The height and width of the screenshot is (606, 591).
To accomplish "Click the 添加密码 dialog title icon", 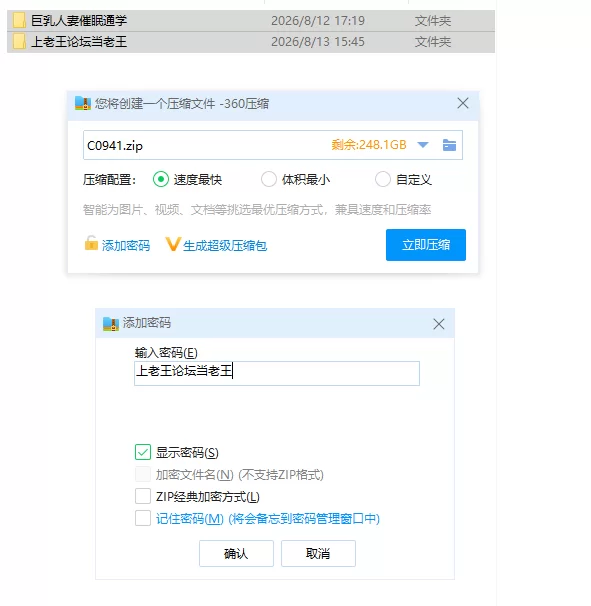I will coord(111,323).
